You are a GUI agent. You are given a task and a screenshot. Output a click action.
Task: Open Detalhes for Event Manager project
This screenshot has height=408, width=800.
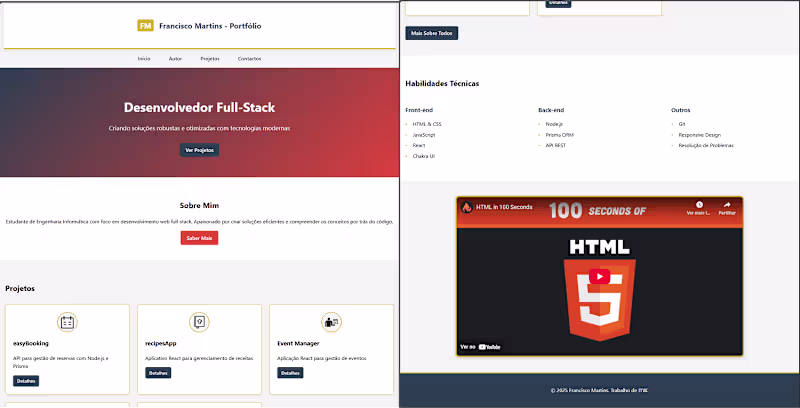click(290, 373)
